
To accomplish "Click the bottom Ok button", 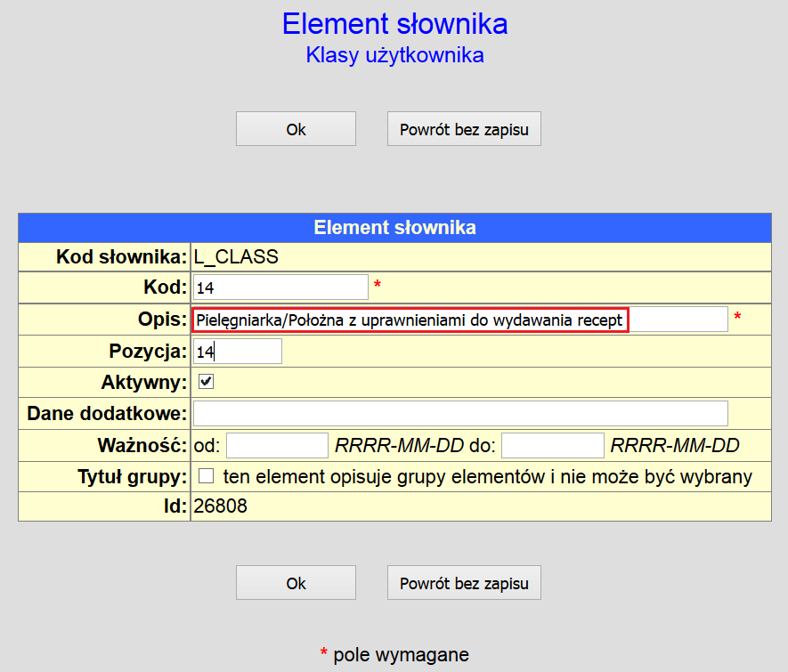I will [x=296, y=583].
